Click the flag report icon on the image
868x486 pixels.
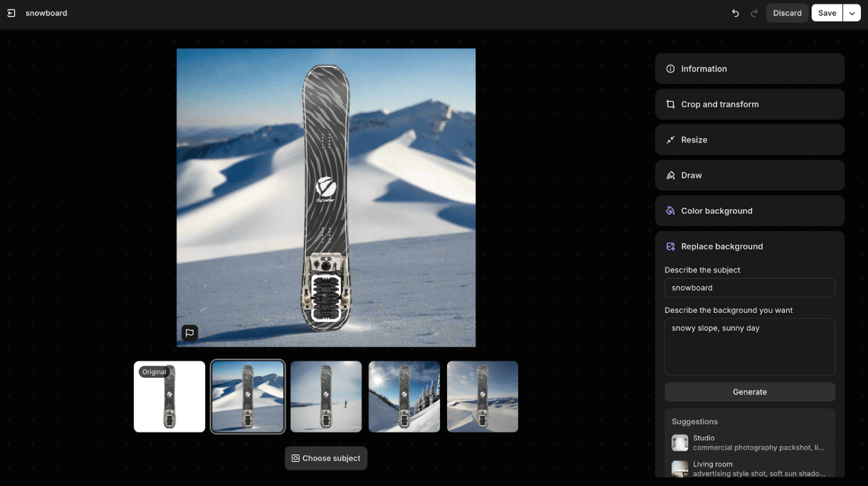(190, 333)
